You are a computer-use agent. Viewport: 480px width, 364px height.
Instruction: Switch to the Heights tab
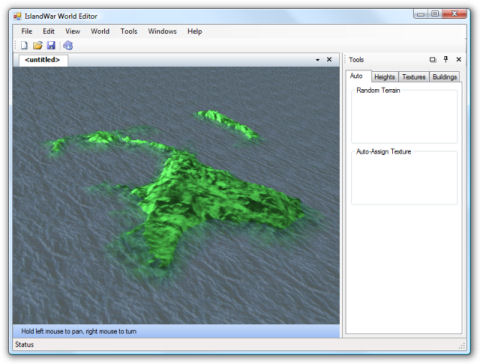point(385,77)
